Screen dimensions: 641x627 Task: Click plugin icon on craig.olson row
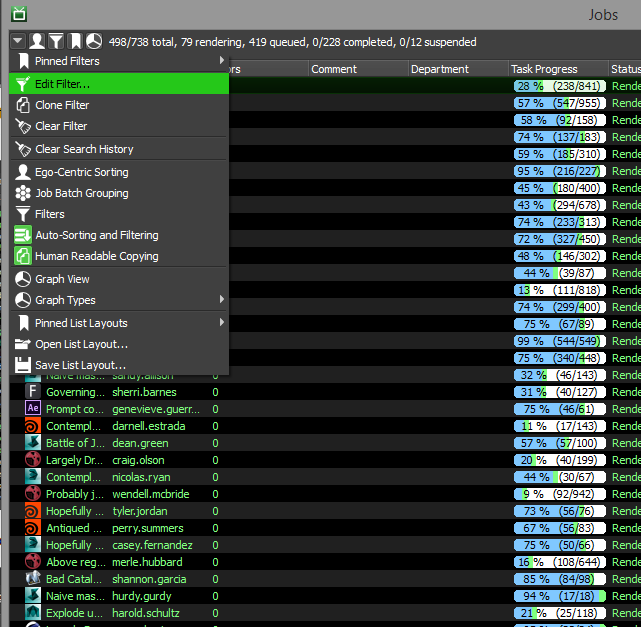click(x=33, y=460)
